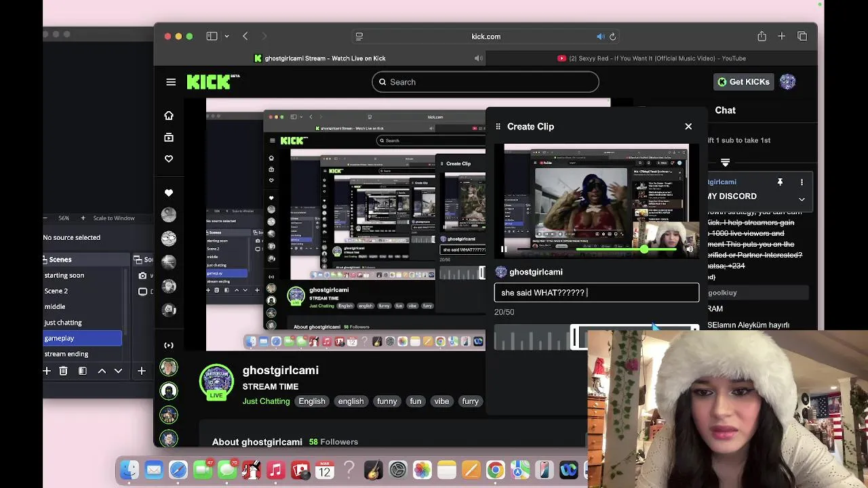
Task: Move scene up in OBS list
Action: (x=102, y=371)
